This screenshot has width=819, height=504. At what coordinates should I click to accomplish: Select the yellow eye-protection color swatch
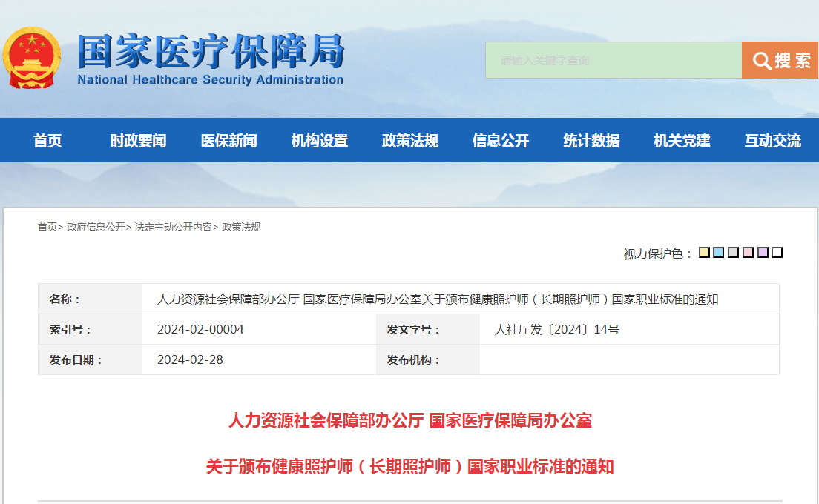[x=704, y=253]
